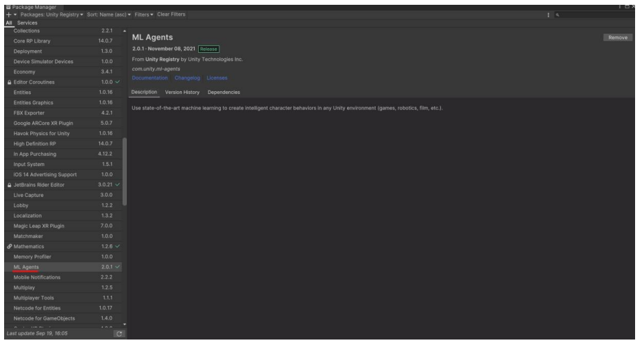
Task: Select the Entities Graphics package
Action: point(63,103)
